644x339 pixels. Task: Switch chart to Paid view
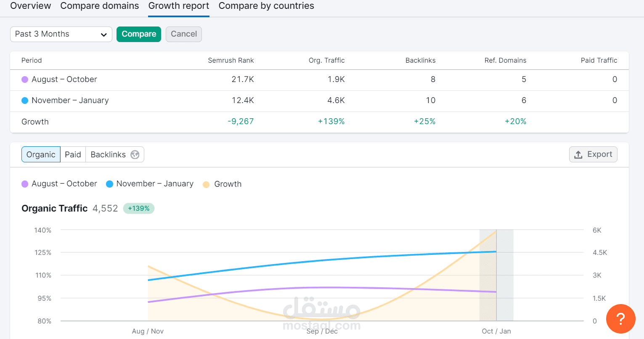(73, 155)
